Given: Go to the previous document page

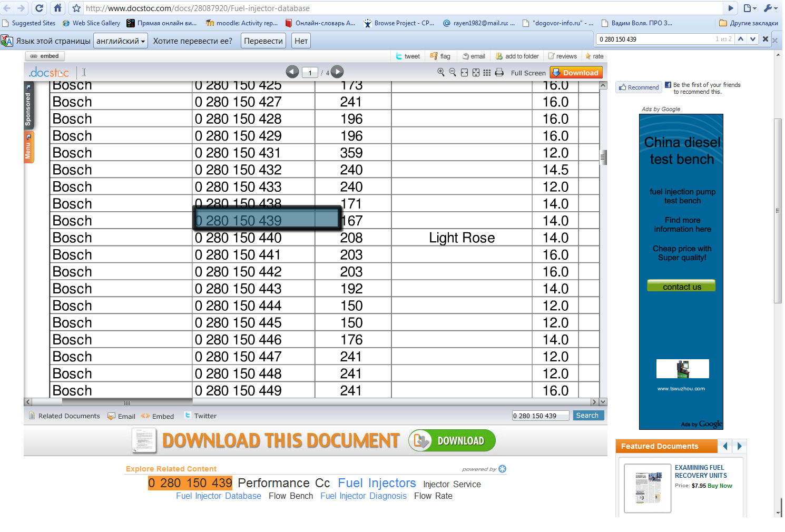Looking at the screenshot, I should (292, 72).
